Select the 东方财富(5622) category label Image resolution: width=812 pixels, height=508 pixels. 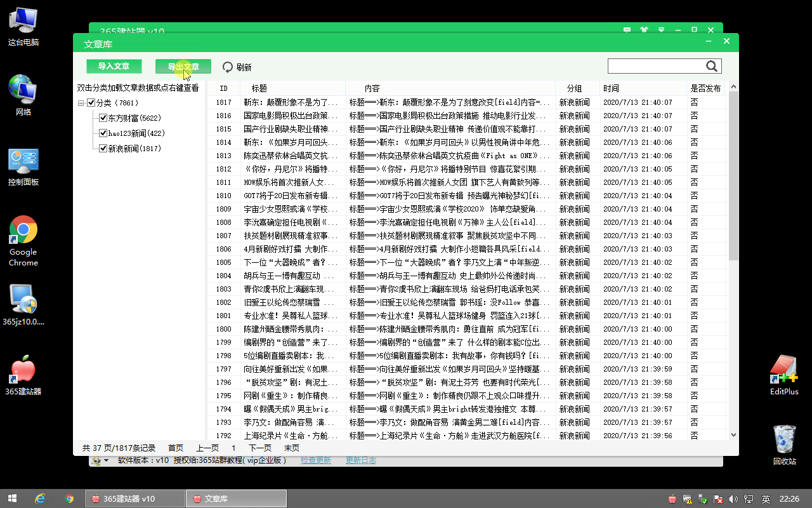(134, 118)
